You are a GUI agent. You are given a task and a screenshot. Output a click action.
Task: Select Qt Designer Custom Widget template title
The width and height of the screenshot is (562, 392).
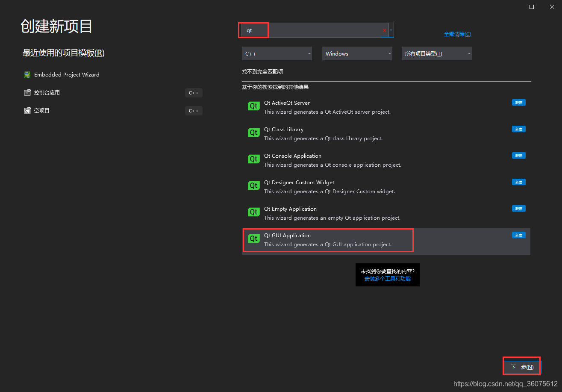(x=299, y=183)
